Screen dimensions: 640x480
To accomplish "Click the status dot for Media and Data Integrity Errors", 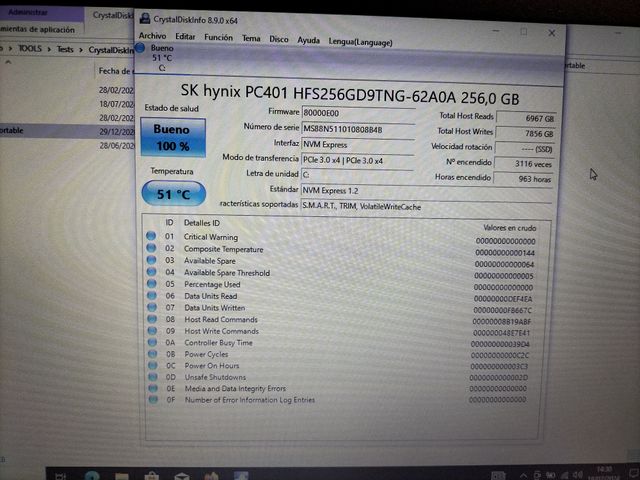I will (x=153, y=388).
